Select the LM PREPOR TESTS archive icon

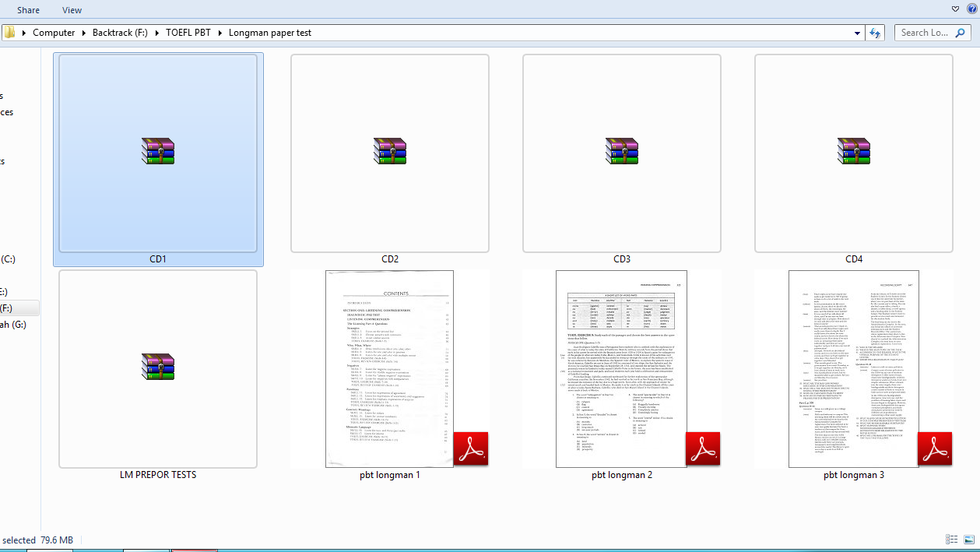click(158, 367)
